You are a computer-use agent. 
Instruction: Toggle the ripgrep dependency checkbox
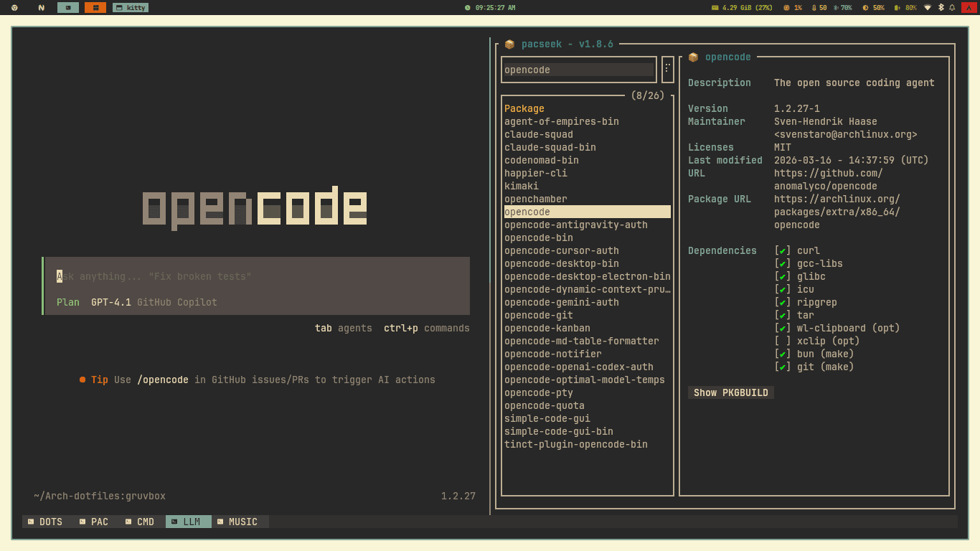tap(783, 302)
